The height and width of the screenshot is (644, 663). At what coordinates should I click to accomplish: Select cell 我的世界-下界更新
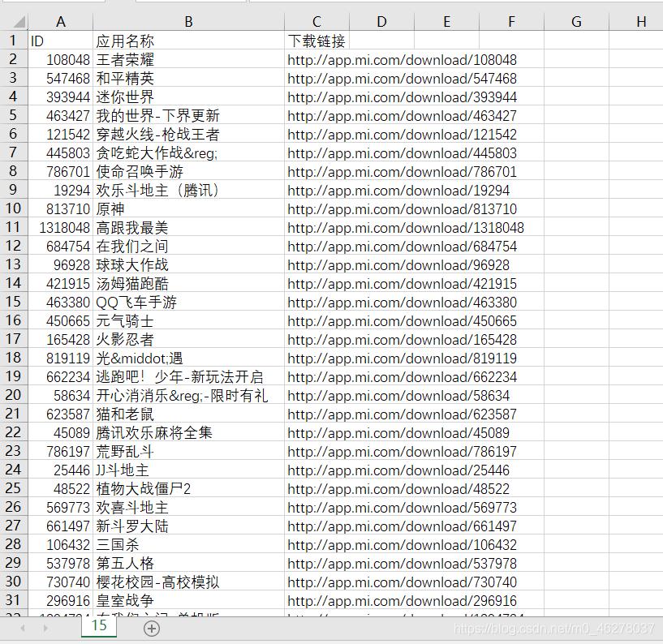click(x=188, y=115)
